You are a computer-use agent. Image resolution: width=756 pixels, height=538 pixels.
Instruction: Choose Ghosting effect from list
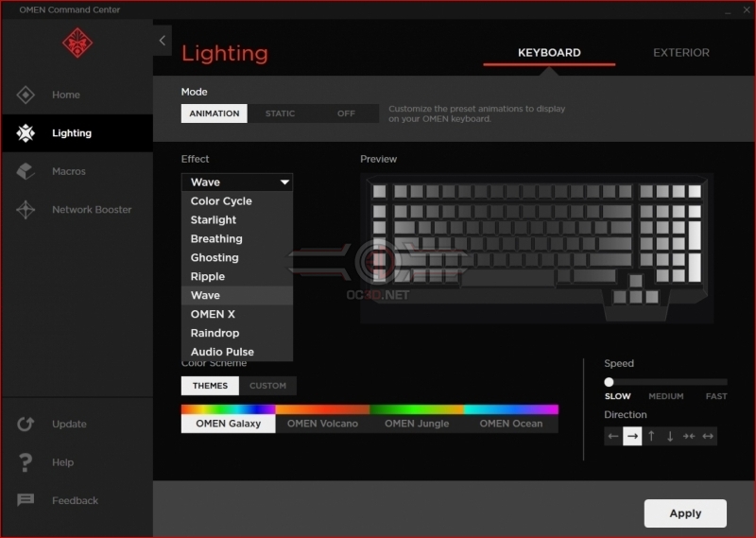[x=237, y=257]
